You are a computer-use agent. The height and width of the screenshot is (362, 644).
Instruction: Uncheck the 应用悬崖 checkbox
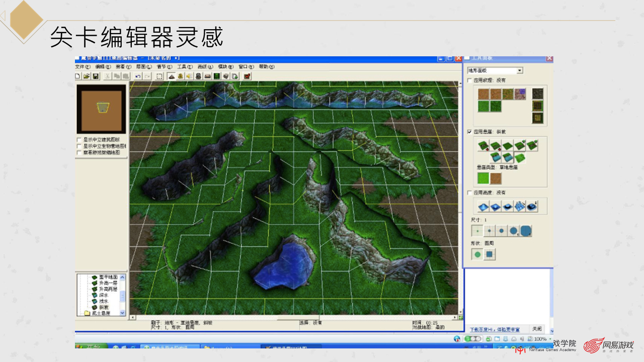469,132
